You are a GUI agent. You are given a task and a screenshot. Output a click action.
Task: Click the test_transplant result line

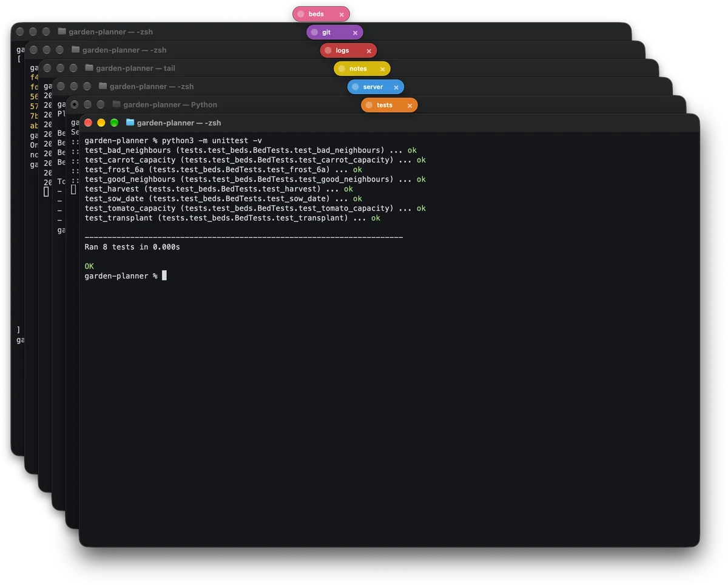232,218
